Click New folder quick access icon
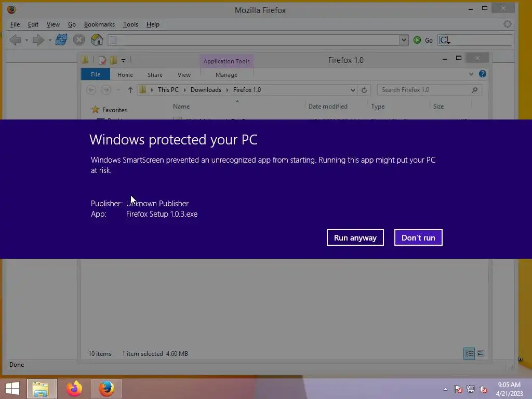This screenshot has height=399, width=532. pyautogui.click(x=113, y=60)
